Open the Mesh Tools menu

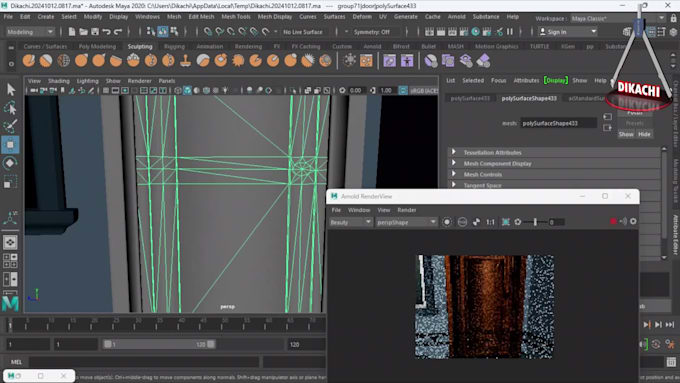tap(236, 16)
